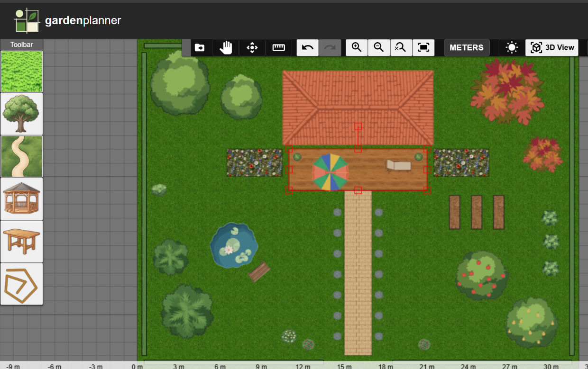Click the deck's bottom-center resize handle
The image size is (588, 369).
pyautogui.click(x=358, y=190)
